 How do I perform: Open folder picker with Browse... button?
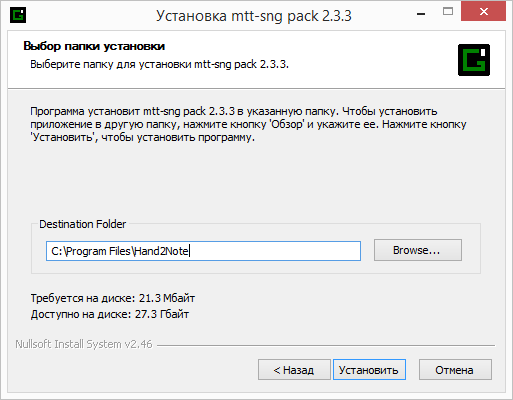tap(418, 250)
